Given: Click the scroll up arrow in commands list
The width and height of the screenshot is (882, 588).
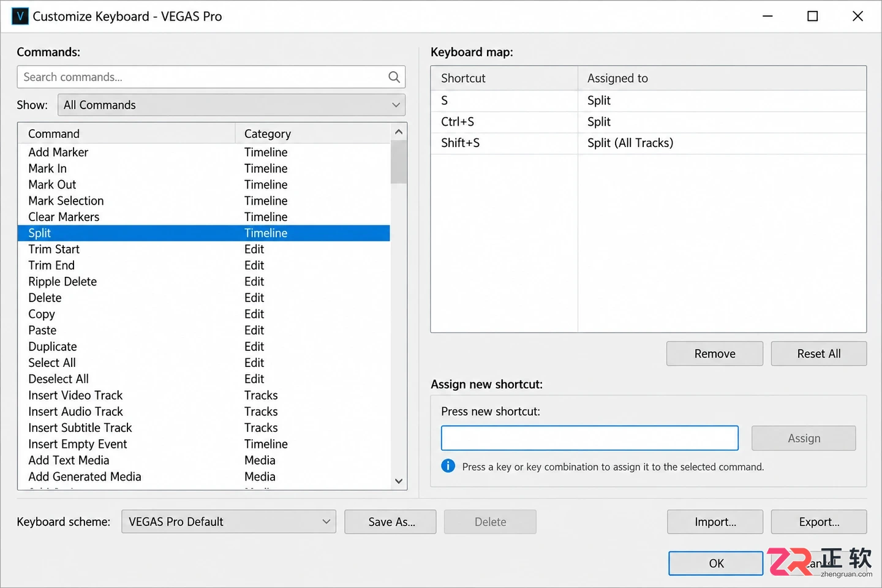Looking at the screenshot, I should pyautogui.click(x=399, y=132).
